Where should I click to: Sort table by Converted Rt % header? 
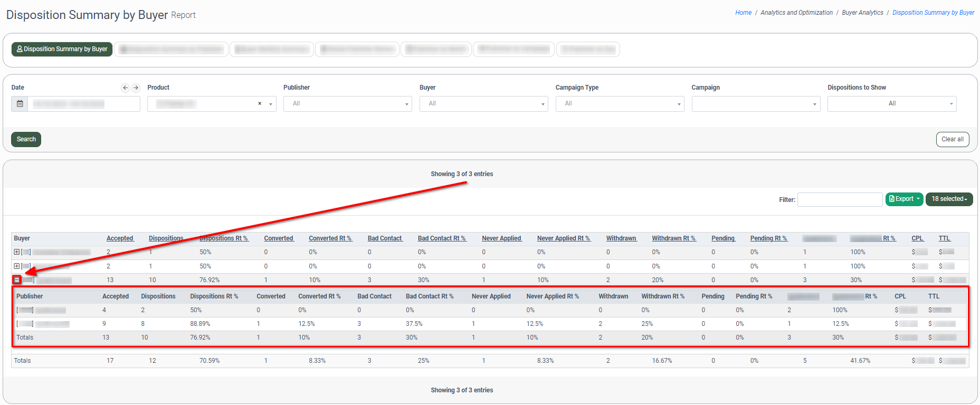(330, 238)
